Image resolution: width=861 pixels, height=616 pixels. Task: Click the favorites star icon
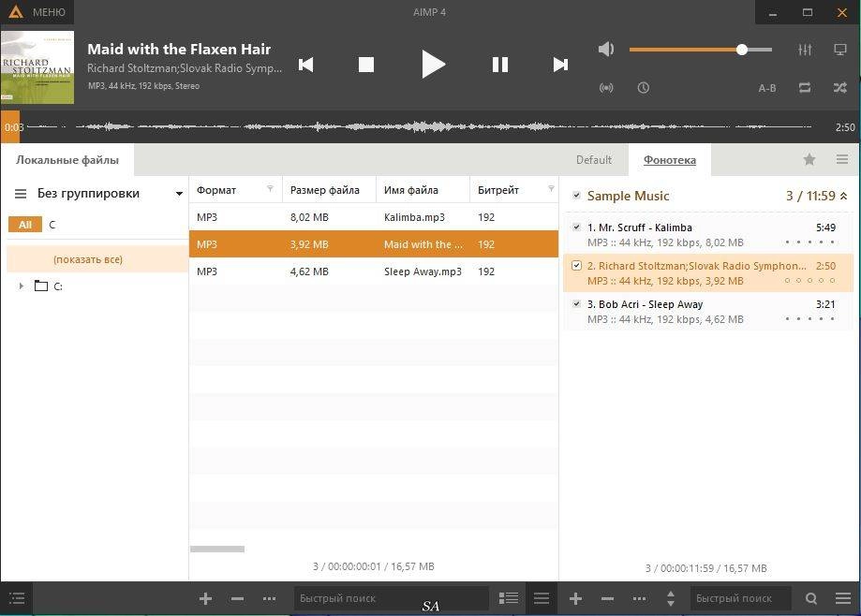pyautogui.click(x=809, y=160)
